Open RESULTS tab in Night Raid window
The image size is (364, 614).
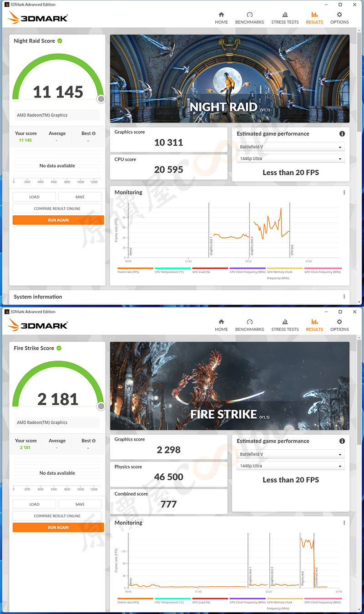[x=314, y=18]
